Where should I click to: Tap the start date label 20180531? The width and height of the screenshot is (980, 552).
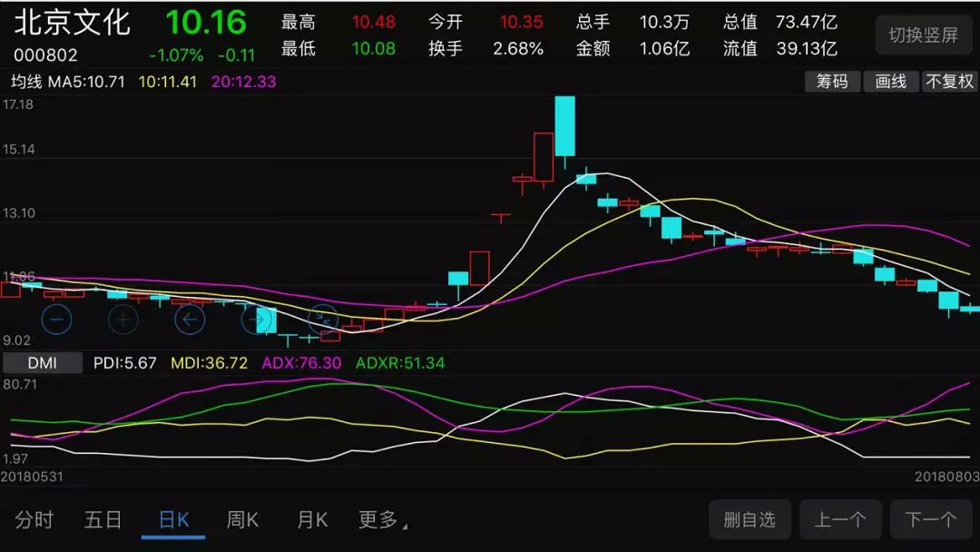[32, 477]
